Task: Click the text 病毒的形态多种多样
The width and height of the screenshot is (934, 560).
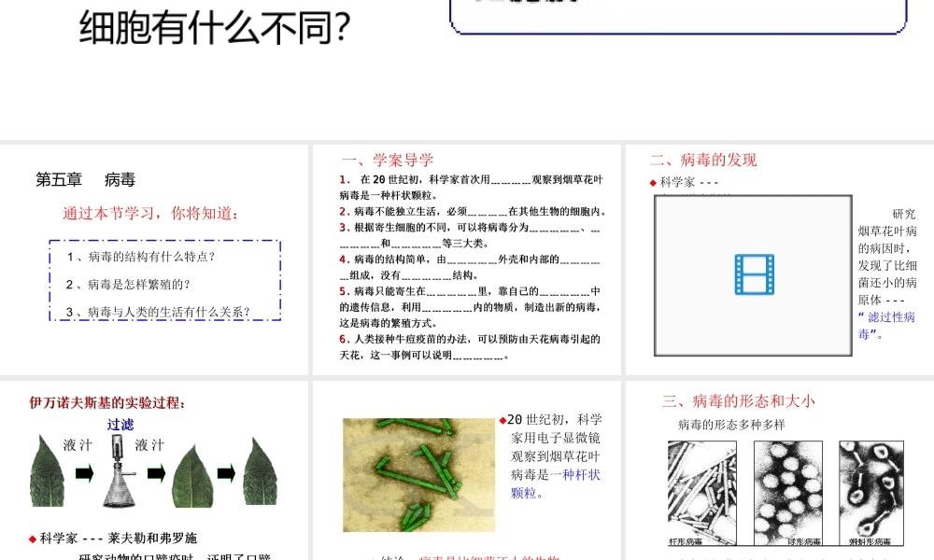Action: pos(731,425)
